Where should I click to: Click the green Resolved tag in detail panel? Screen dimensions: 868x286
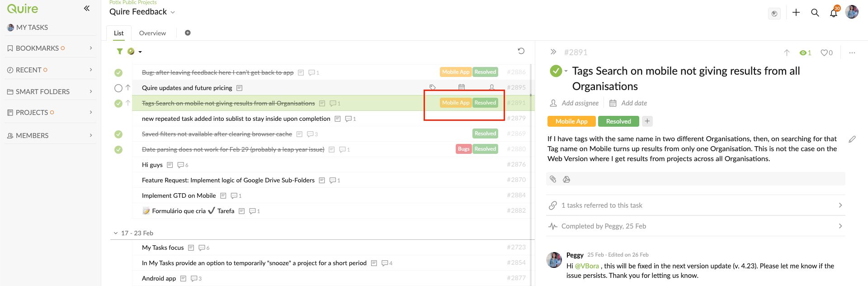click(x=618, y=121)
